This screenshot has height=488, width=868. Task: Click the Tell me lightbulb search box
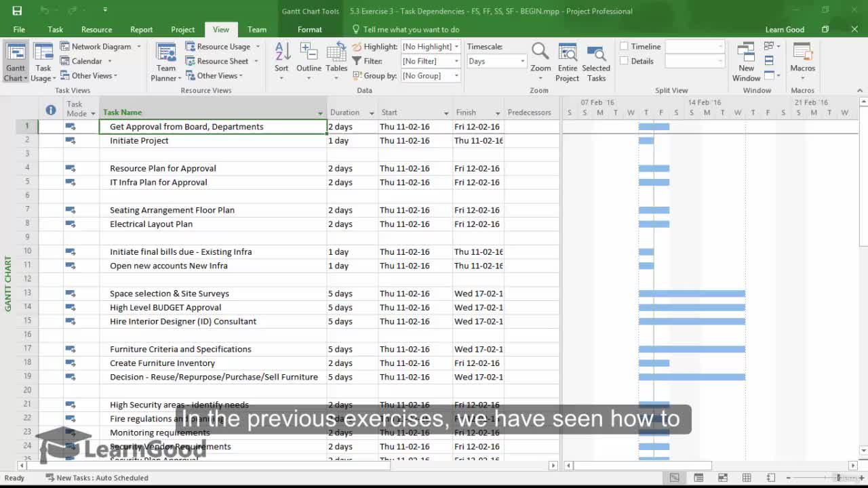[x=406, y=30]
